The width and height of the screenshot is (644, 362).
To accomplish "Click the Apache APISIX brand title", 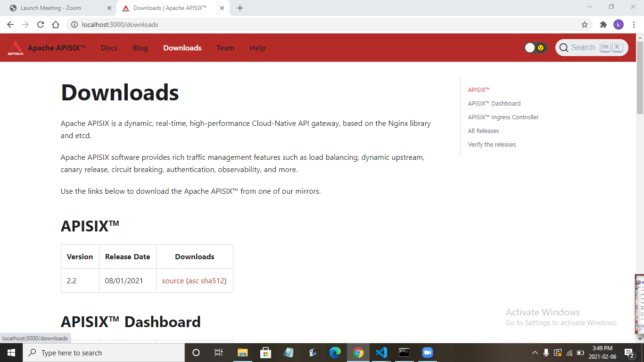I will tap(57, 48).
